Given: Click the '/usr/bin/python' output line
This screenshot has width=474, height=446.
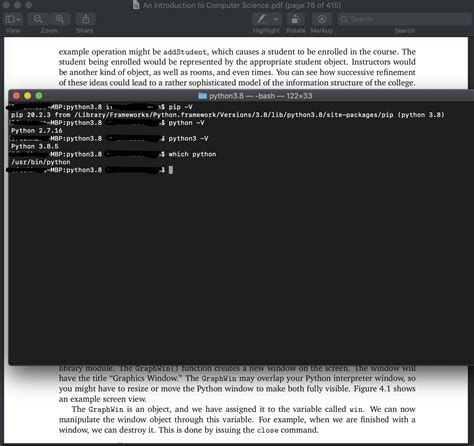Looking at the screenshot, I should [41, 162].
